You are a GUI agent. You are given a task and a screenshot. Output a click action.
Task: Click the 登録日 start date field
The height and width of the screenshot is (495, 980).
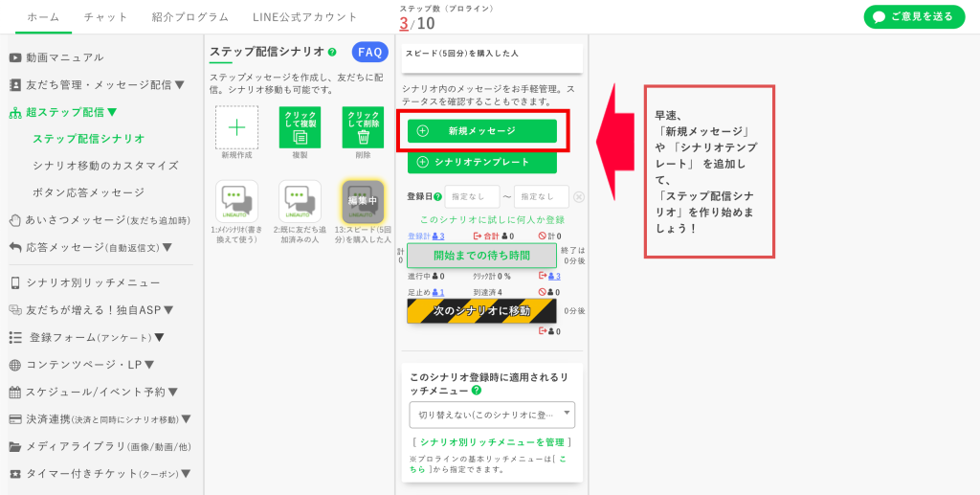pos(472,196)
